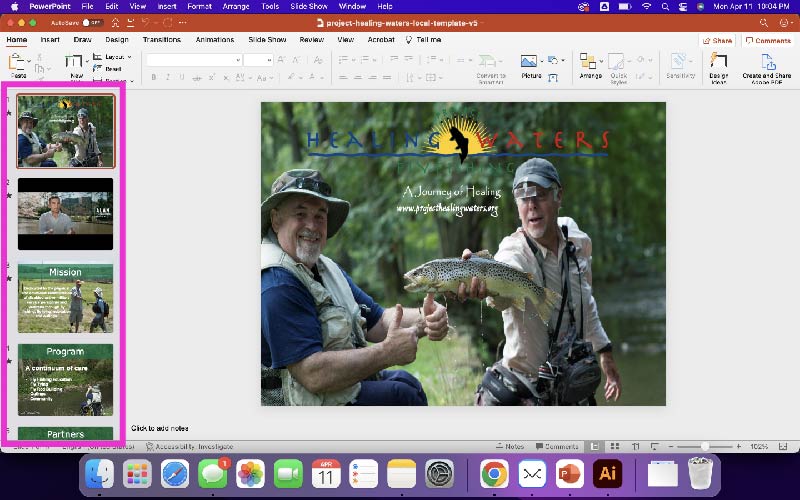Switch to Slide Sorter view

tap(615, 446)
